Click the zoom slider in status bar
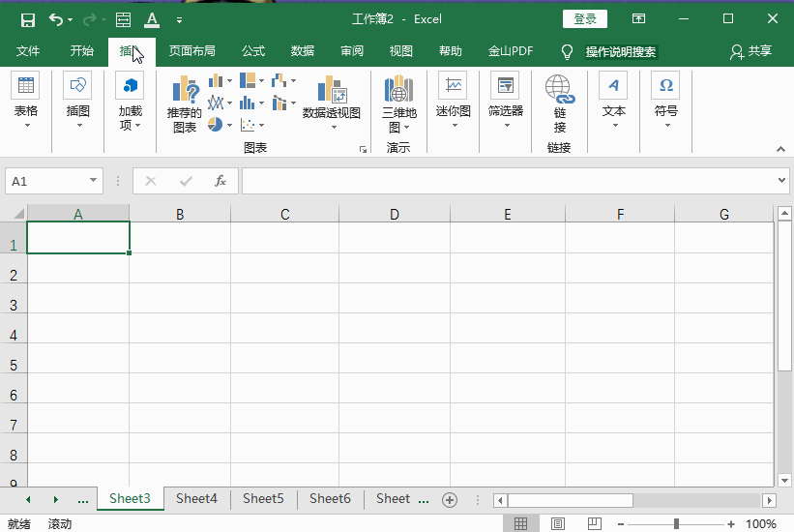 676,523
